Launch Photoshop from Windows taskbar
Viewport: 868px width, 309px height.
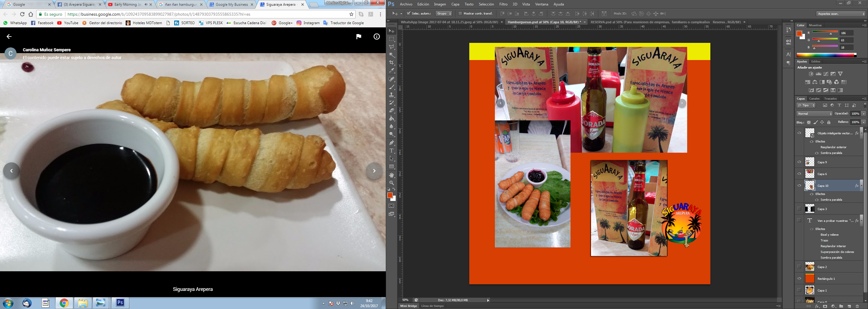pos(120,303)
